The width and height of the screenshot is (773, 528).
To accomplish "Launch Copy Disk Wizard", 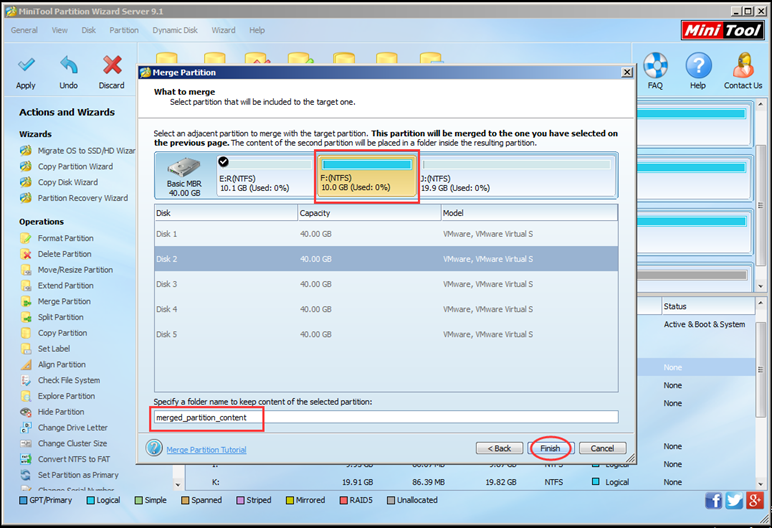I will click(x=59, y=182).
